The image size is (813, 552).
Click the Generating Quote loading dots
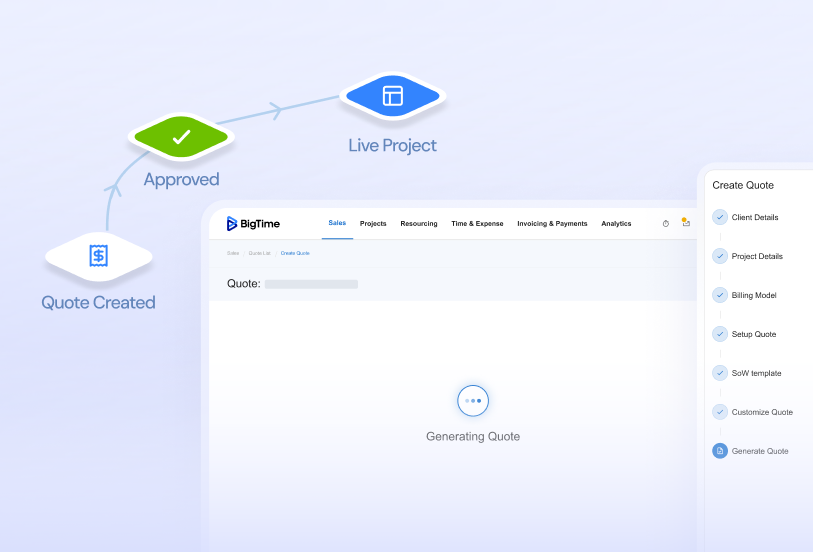[473, 400]
